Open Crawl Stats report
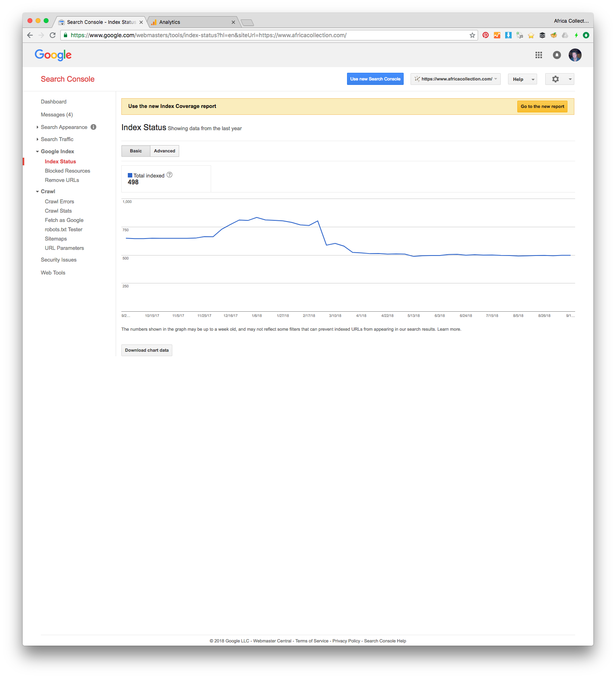The height and width of the screenshot is (678, 616). click(58, 211)
